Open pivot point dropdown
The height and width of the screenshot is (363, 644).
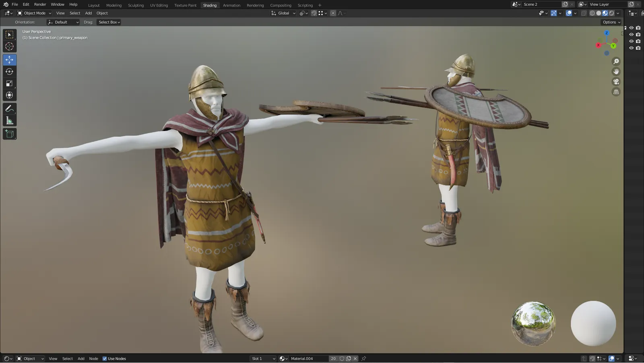[x=303, y=13]
